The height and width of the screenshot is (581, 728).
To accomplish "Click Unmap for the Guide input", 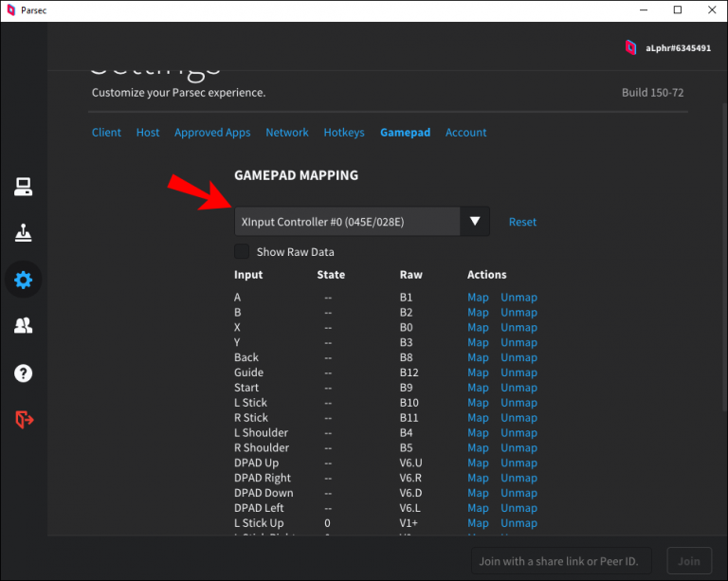I will (x=519, y=372).
